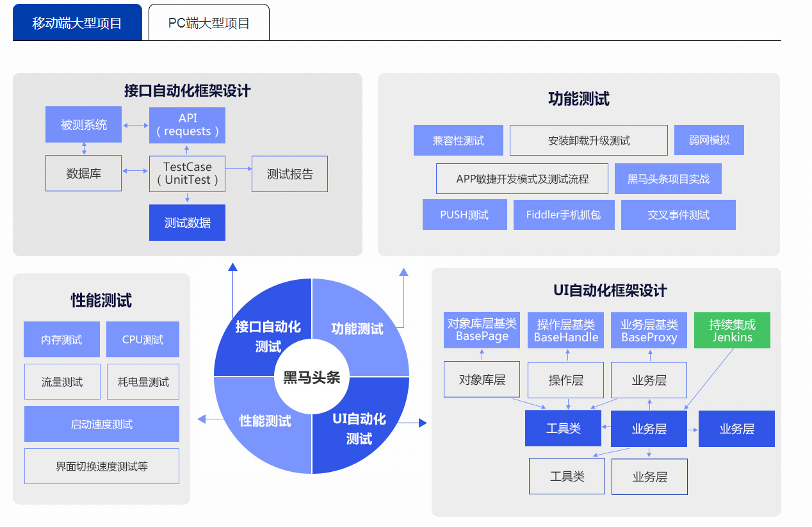Select the TestCase (UnitTest) block
Image resolution: width=812 pixels, height=527 pixels.
coord(187,174)
